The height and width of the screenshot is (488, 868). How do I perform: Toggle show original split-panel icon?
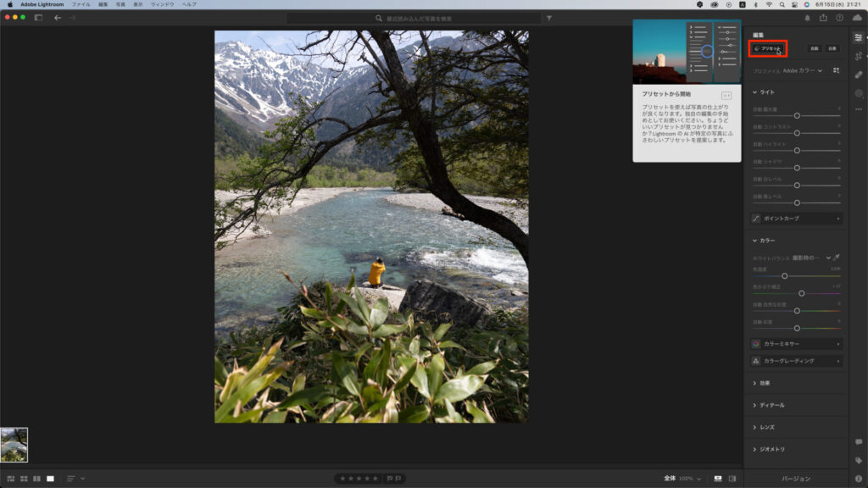[732, 479]
